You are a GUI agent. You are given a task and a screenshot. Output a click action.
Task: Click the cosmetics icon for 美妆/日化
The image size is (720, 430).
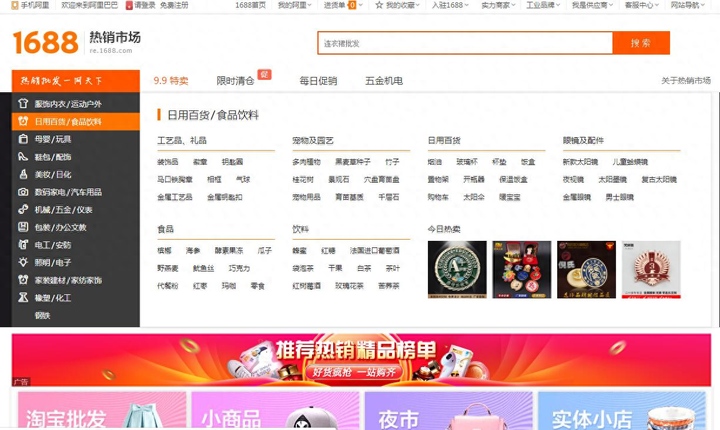point(23,174)
